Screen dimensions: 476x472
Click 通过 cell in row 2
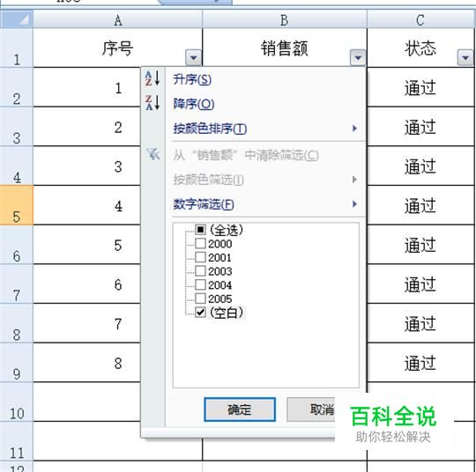[420, 87]
